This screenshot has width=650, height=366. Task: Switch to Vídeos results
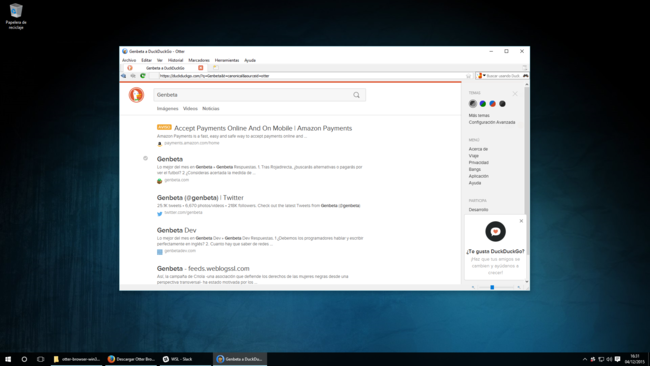pos(190,109)
